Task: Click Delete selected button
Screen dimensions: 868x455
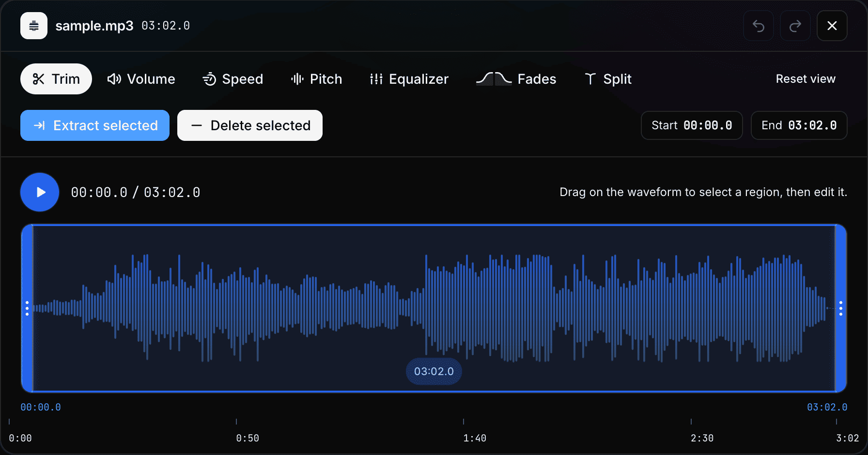Action: click(250, 125)
